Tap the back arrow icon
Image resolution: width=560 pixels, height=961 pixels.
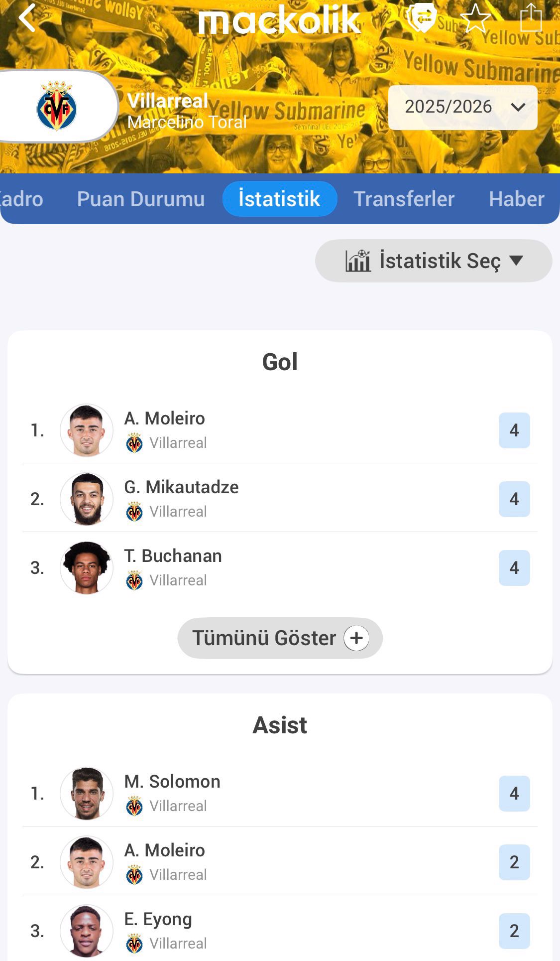[x=27, y=18]
